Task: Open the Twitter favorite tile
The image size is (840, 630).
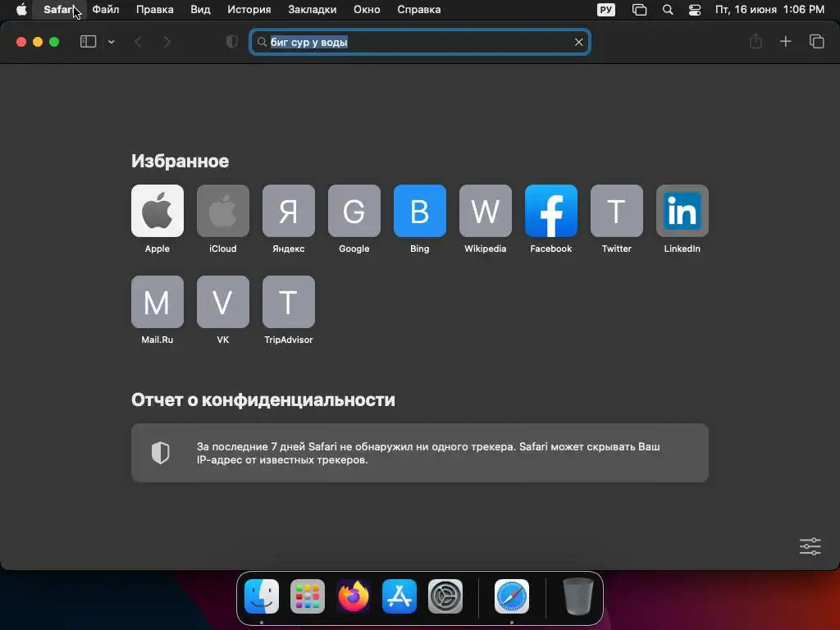Action: (x=617, y=211)
